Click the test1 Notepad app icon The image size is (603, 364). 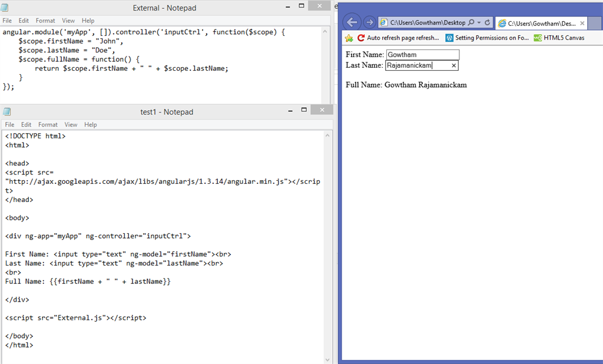tap(7, 111)
